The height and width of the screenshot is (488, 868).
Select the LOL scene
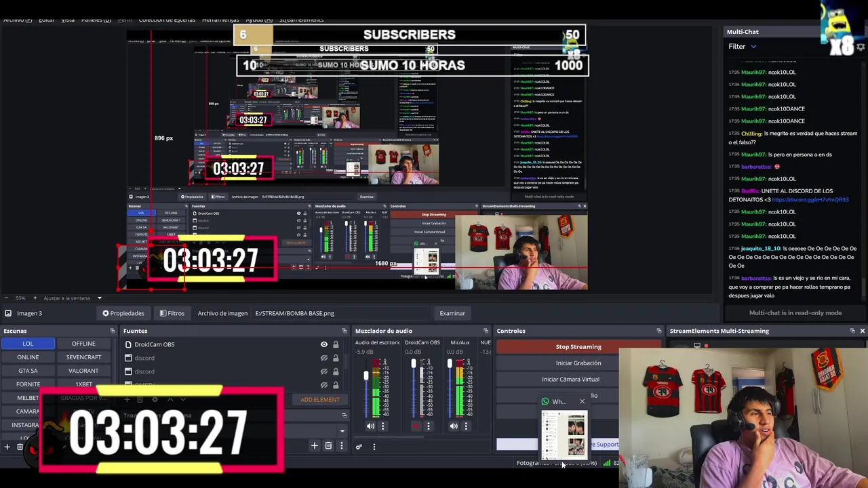click(x=28, y=344)
